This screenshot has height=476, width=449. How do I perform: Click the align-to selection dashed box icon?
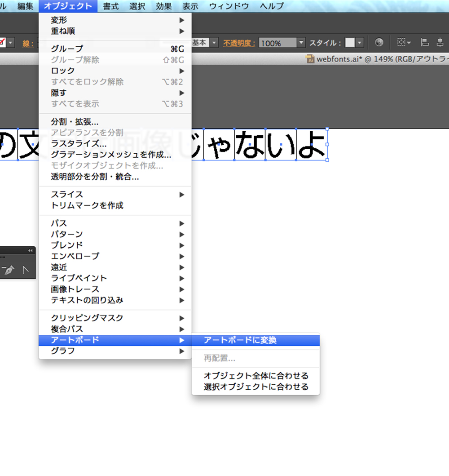point(401,43)
